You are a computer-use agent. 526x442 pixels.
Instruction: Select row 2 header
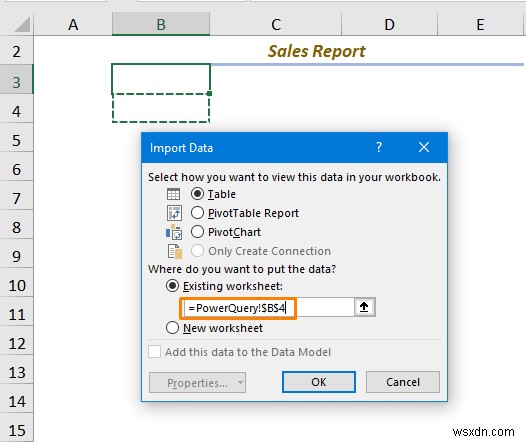[x=16, y=51]
